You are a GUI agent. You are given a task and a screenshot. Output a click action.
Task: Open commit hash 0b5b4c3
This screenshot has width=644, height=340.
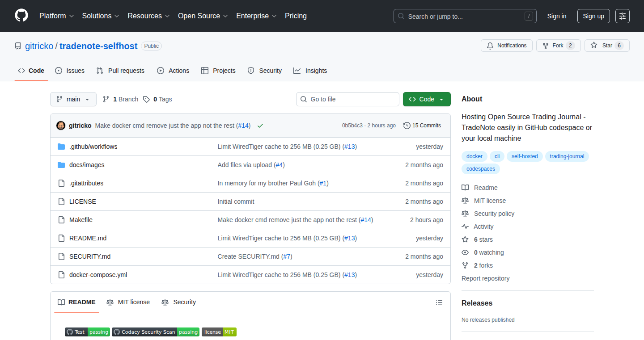(x=352, y=126)
